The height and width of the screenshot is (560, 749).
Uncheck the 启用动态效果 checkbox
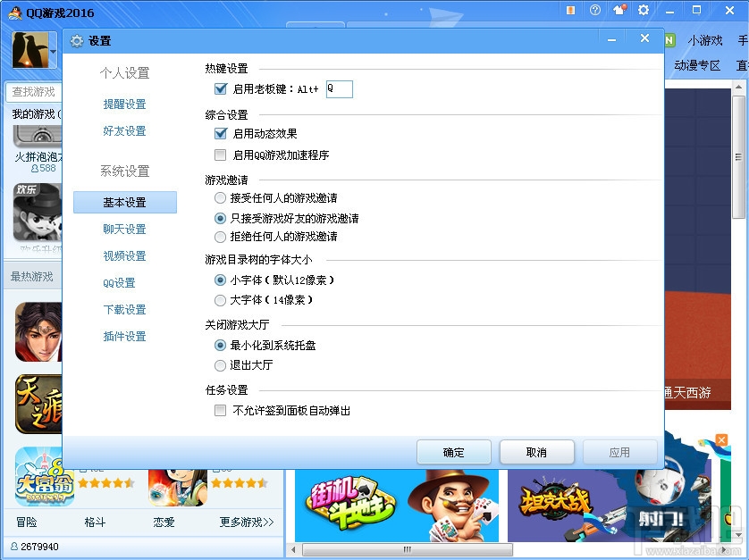[219, 134]
